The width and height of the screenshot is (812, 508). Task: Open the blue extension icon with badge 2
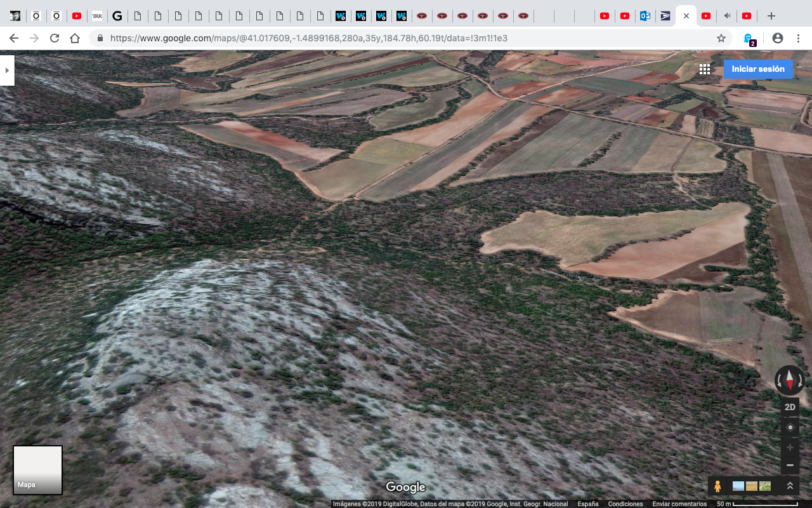coord(749,39)
